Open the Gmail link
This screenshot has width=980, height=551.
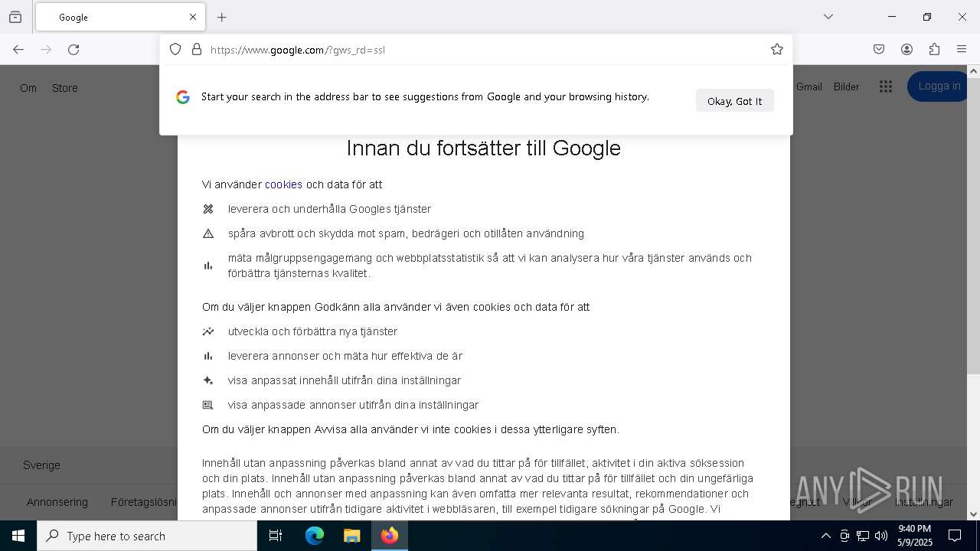[809, 86]
